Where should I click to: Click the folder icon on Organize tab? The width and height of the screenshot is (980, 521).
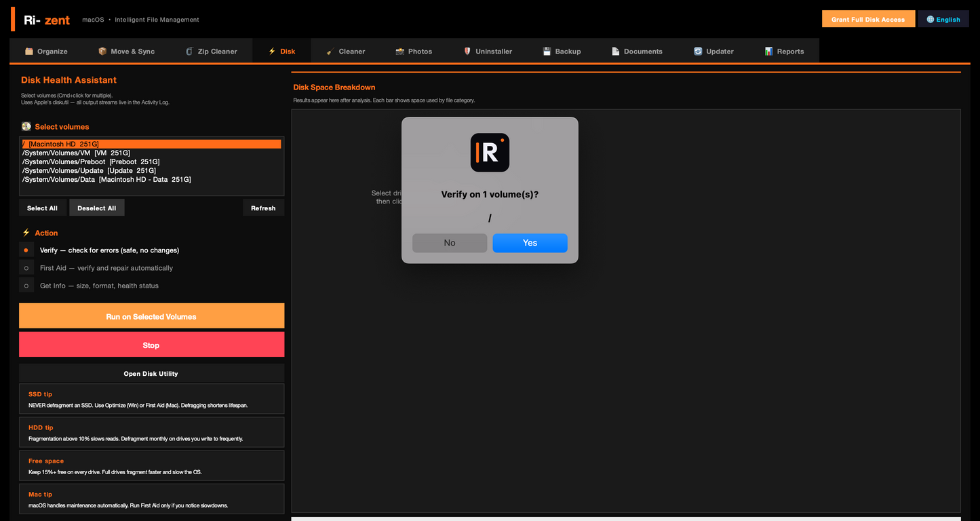tap(29, 51)
